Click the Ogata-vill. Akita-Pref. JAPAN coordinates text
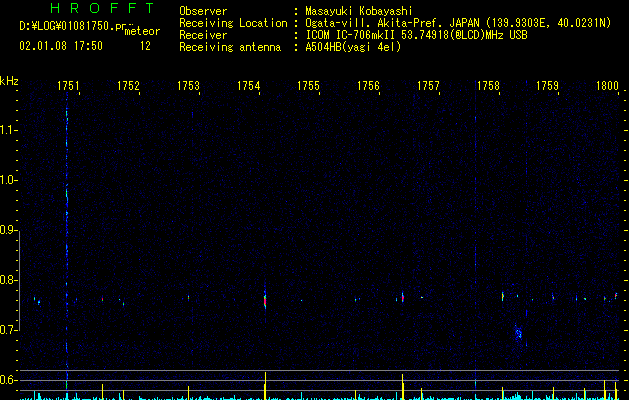The width and height of the screenshot is (629, 400). (x=458, y=23)
